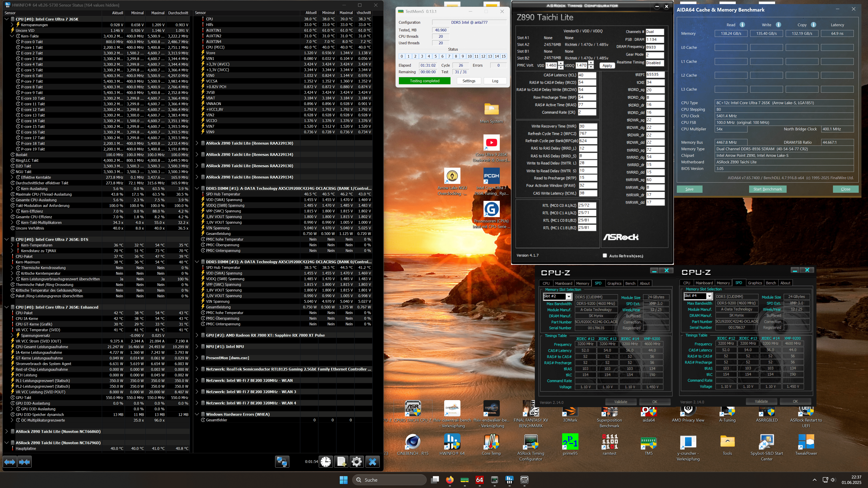Click HWiNFO network remote monitors icon
This screenshot has height=488, width=868.
282,462
